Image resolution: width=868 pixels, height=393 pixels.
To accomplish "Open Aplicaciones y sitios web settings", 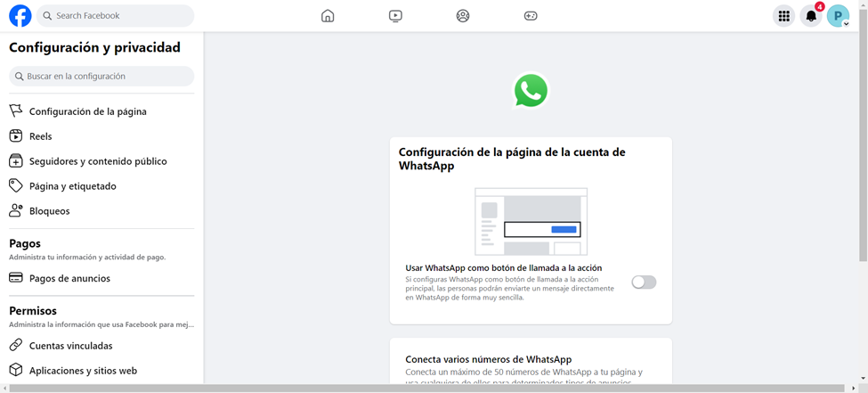I will [x=101, y=371].
